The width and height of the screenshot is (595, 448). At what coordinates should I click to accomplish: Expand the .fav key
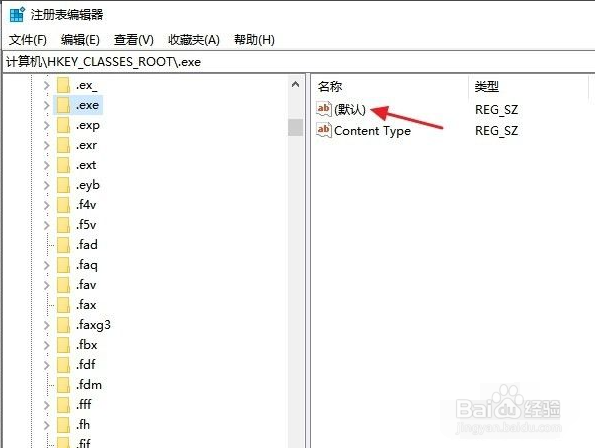pos(47,285)
